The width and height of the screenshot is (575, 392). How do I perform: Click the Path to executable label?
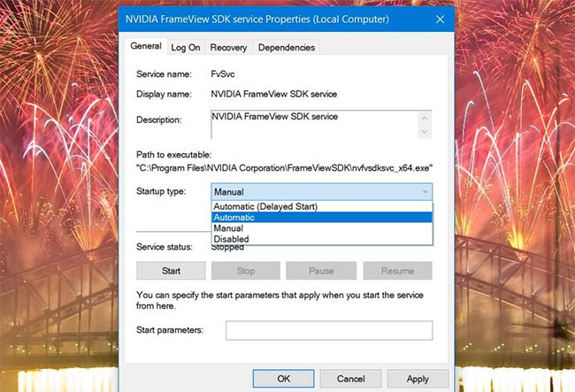[x=173, y=155]
